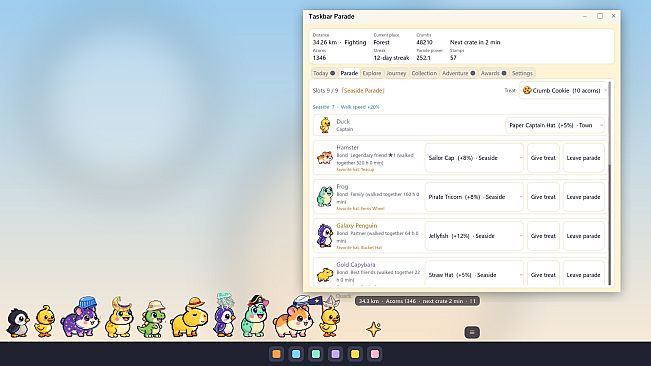The height and width of the screenshot is (366, 651).
Task: Open the orange taskbar app icon
Action: 277,354
